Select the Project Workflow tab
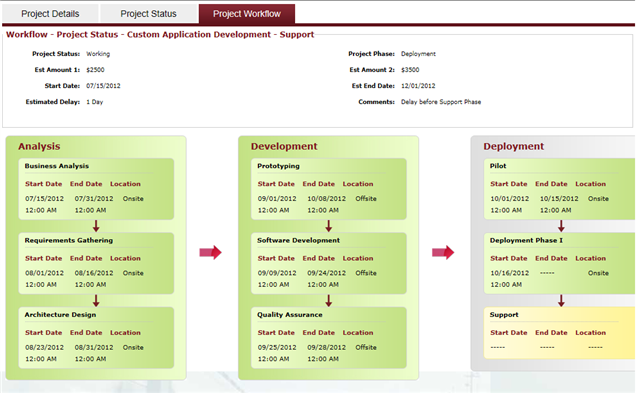 (x=247, y=13)
